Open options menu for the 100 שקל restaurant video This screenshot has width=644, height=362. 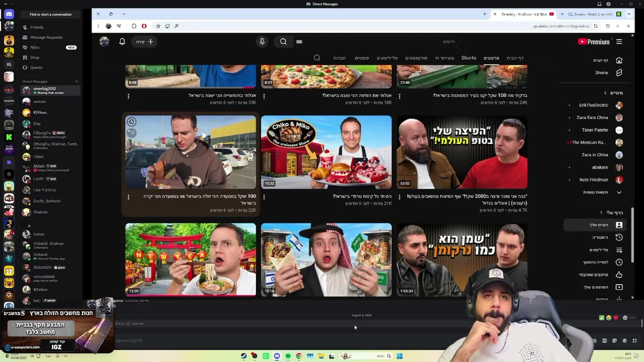tap(128, 197)
